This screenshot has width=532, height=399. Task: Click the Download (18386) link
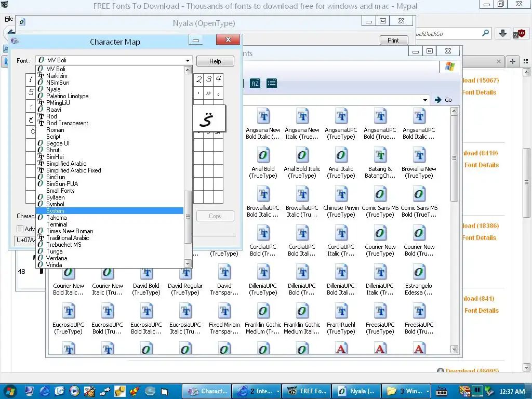coord(481,225)
